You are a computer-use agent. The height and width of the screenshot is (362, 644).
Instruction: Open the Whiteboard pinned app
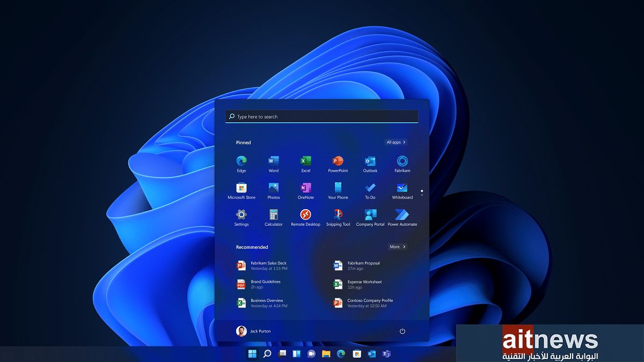point(402,188)
